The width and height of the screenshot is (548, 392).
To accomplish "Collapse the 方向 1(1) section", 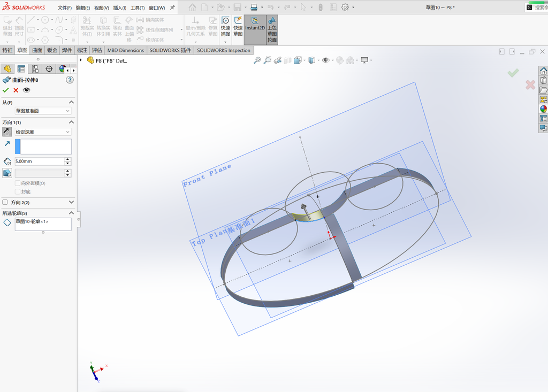I will pyautogui.click(x=71, y=122).
